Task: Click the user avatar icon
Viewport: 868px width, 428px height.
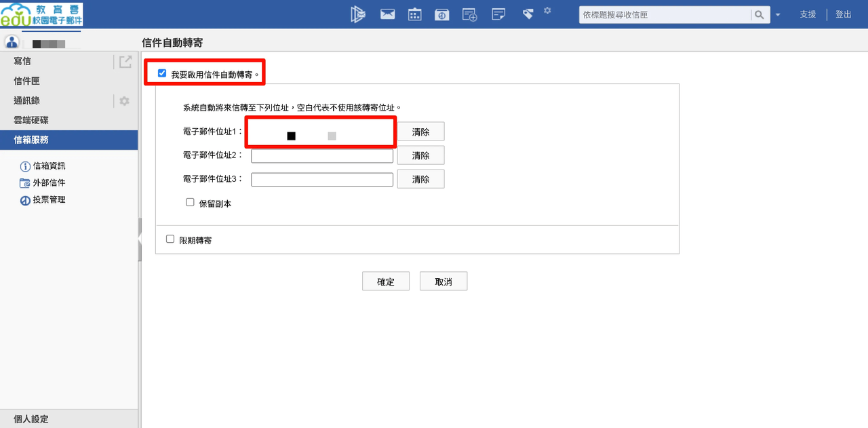Action: point(12,41)
